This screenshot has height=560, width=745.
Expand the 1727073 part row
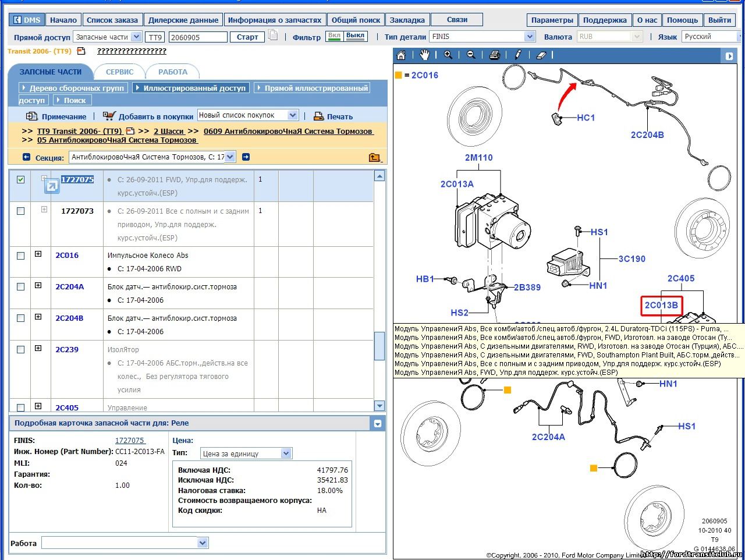(x=44, y=210)
